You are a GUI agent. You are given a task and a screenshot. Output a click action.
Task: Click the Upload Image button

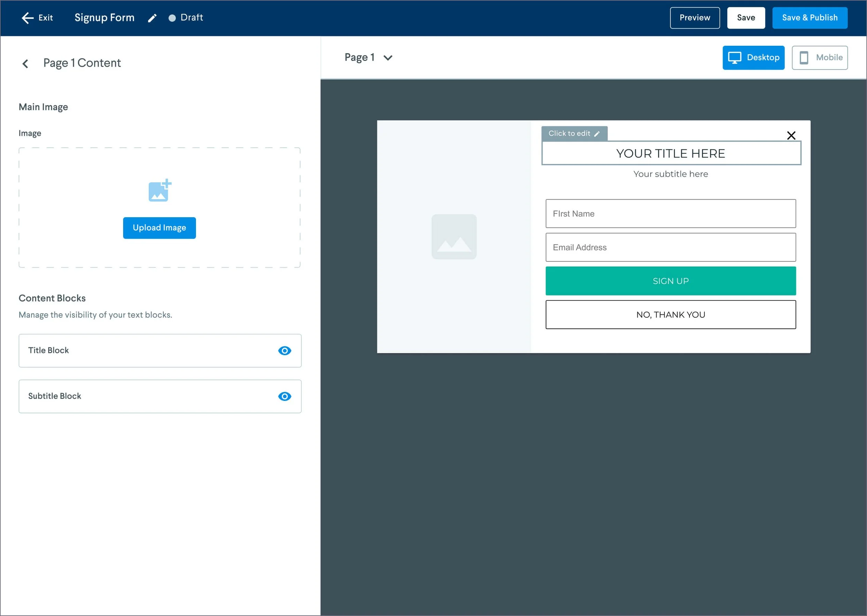point(160,228)
